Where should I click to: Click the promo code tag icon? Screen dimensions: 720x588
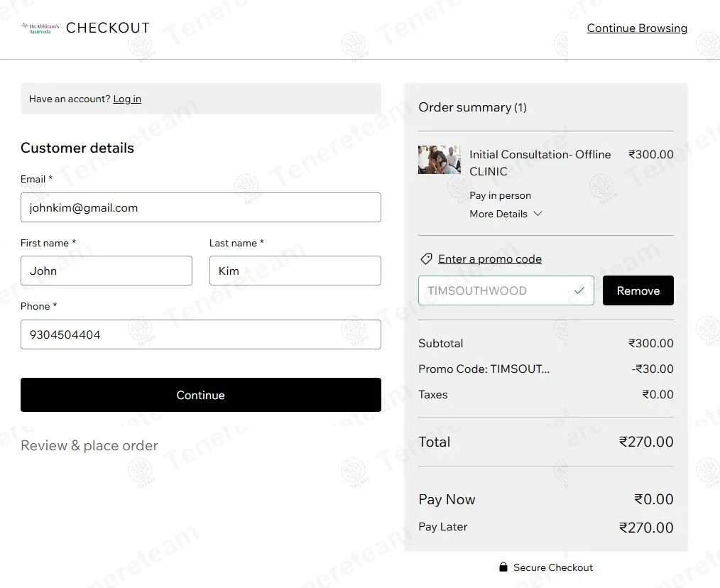(426, 259)
